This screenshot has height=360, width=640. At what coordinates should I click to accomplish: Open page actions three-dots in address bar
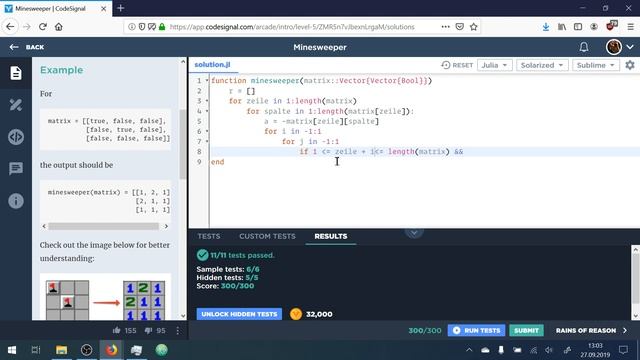click(445, 27)
